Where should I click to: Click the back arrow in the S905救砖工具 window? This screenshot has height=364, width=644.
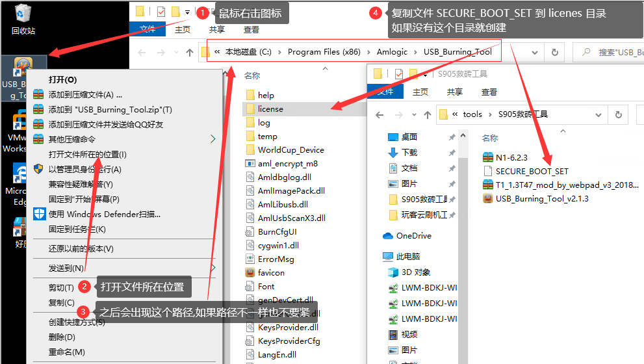(380, 114)
